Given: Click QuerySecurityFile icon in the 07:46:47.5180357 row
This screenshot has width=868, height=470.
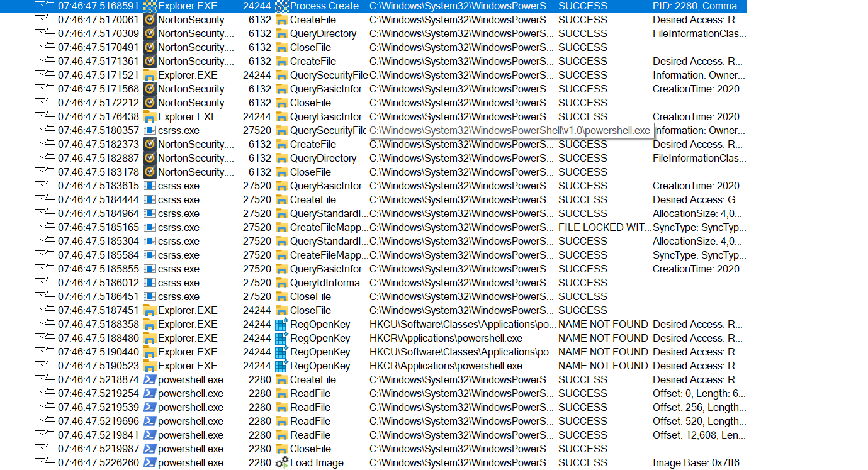Looking at the screenshot, I should 282,131.
